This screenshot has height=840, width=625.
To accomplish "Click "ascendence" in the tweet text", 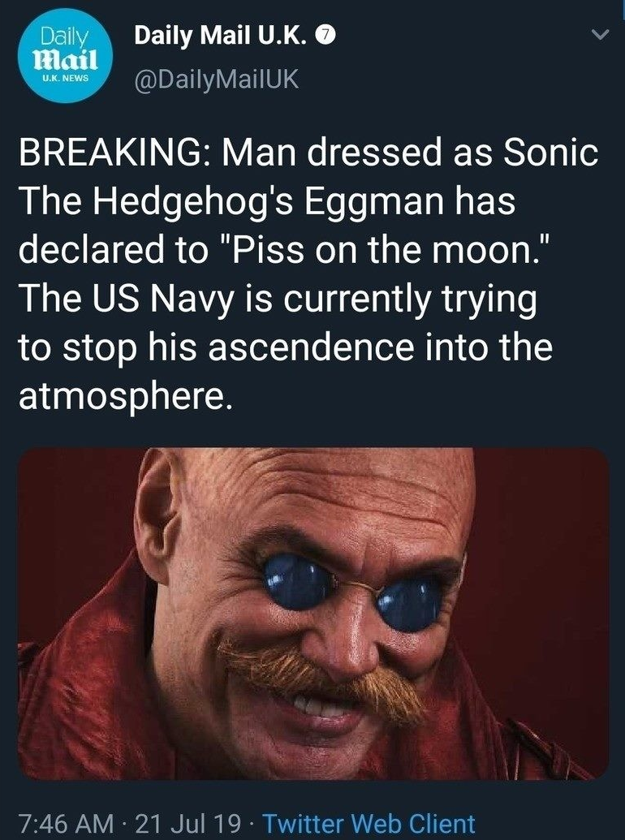I will coord(311,348).
